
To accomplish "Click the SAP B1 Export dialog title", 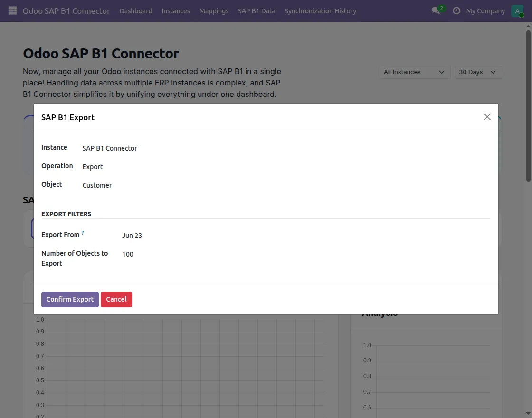I will pos(68,117).
